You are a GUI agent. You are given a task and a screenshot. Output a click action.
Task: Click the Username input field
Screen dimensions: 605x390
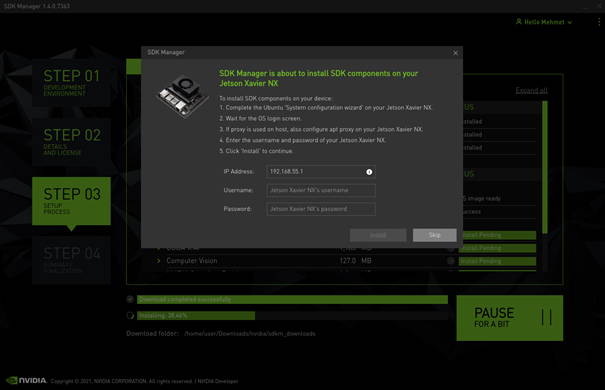pos(321,190)
